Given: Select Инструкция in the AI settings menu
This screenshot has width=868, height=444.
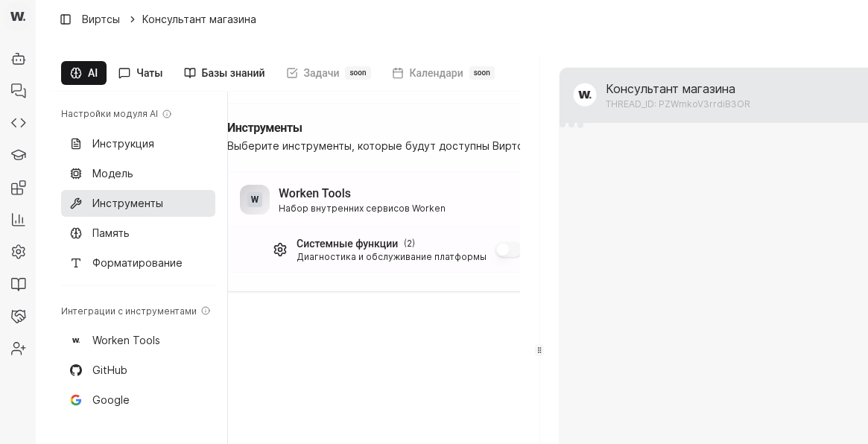Looking at the screenshot, I should [x=123, y=144].
